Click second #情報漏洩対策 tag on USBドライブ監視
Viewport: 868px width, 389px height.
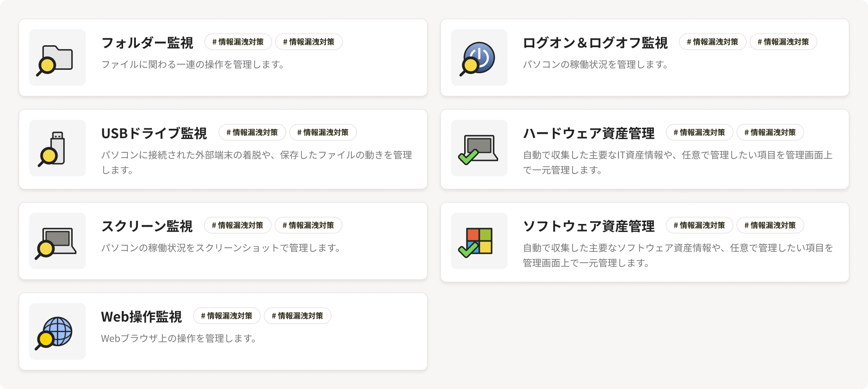pyautogui.click(x=323, y=132)
